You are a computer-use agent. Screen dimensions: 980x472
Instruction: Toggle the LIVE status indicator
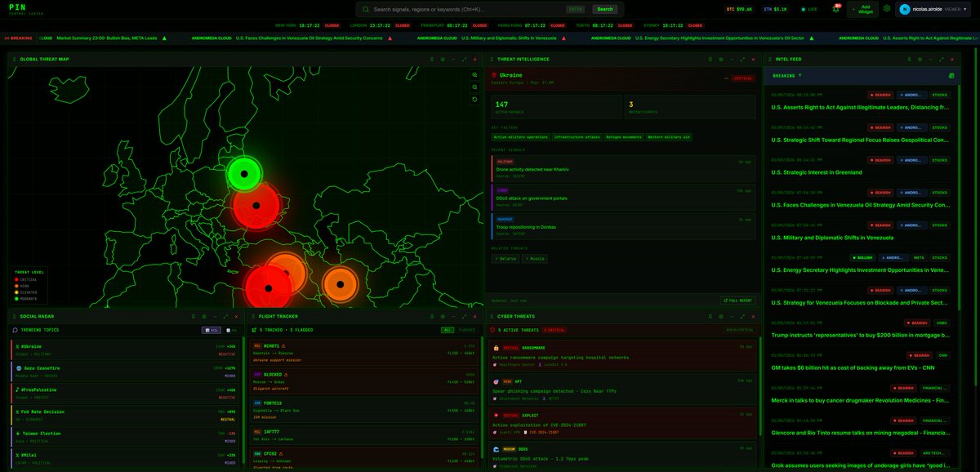coord(808,9)
